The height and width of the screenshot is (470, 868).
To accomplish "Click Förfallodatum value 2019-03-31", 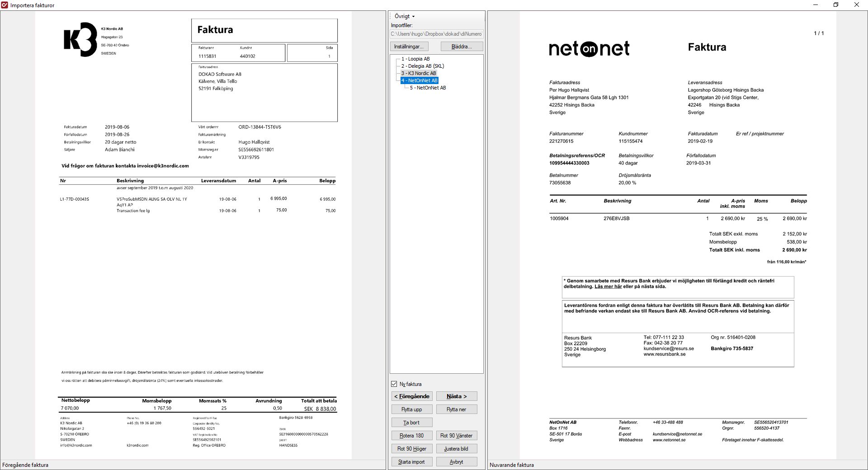I will [698, 163].
